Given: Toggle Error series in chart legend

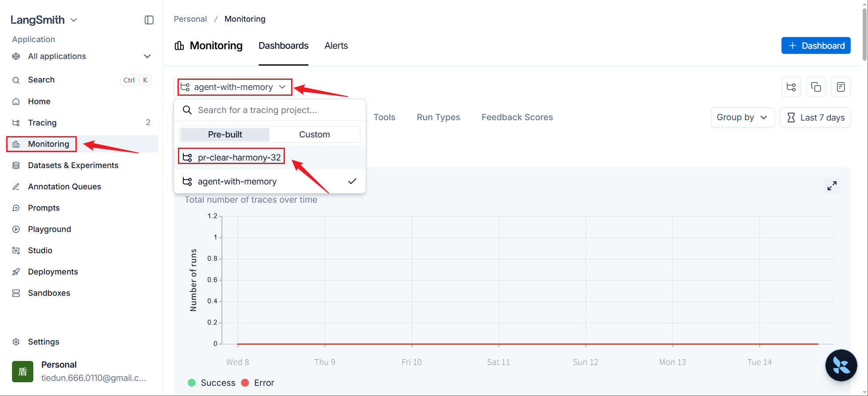Looking at the screenshot, I should [257, 383].
